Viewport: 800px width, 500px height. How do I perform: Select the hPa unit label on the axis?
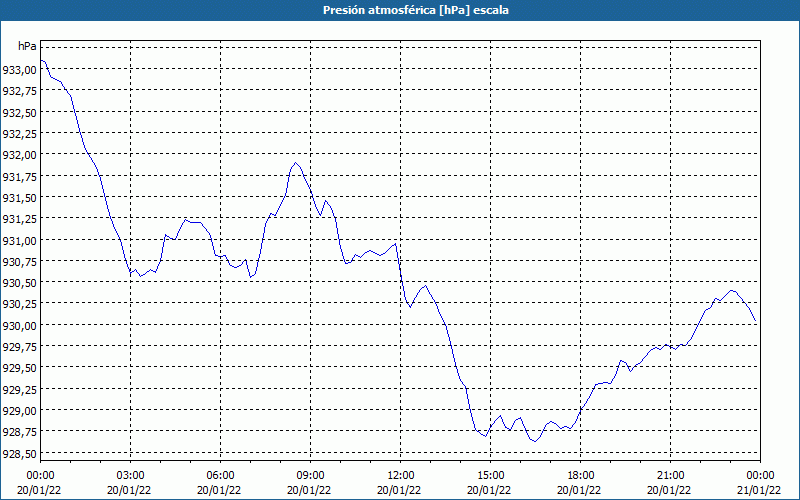(27, 46)
